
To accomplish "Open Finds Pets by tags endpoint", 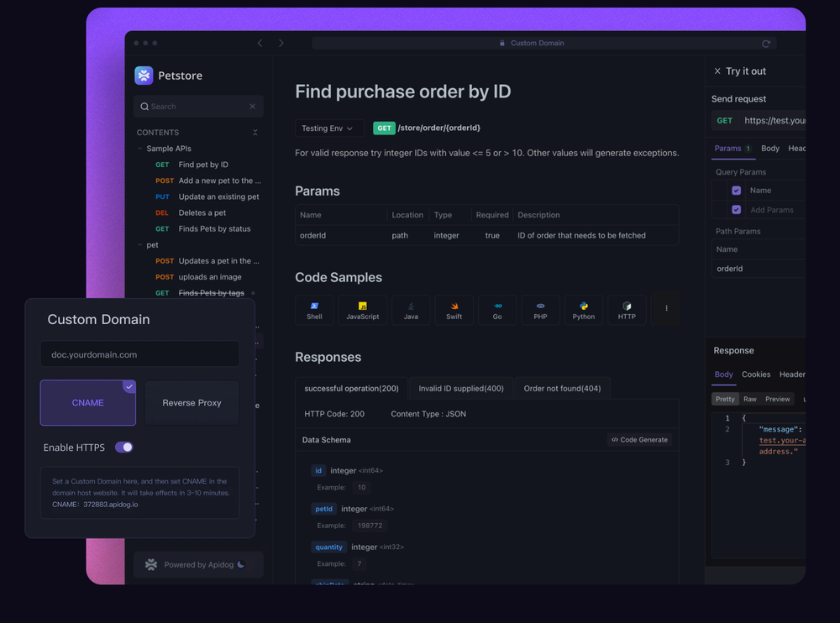I will (198, 293).
